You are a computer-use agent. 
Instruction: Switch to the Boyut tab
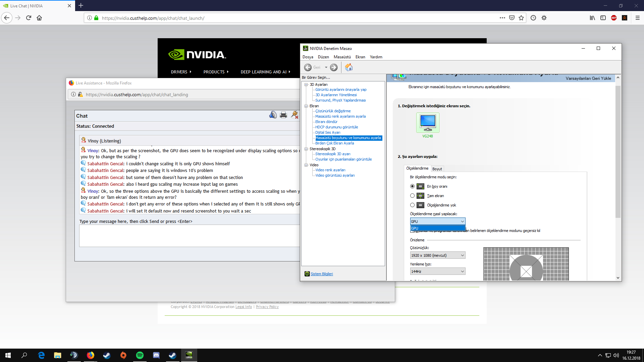[437, 169]
